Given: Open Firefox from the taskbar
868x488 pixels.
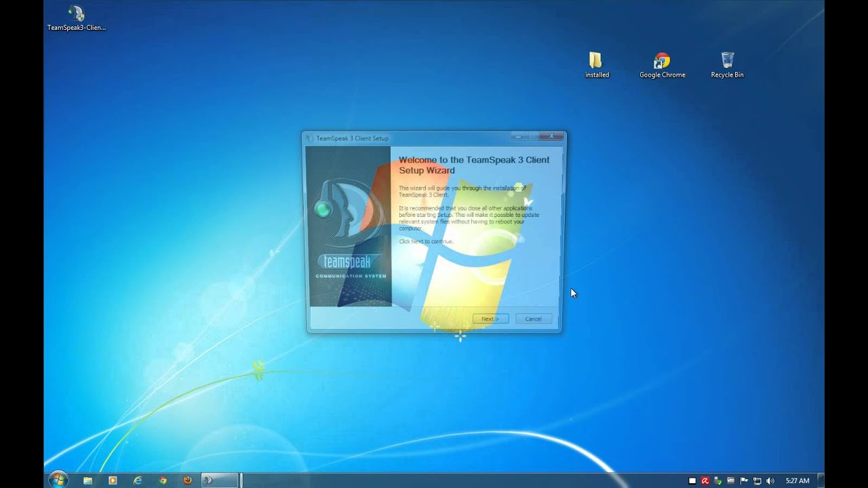Looking at the screenshot, I should point(188,481).
